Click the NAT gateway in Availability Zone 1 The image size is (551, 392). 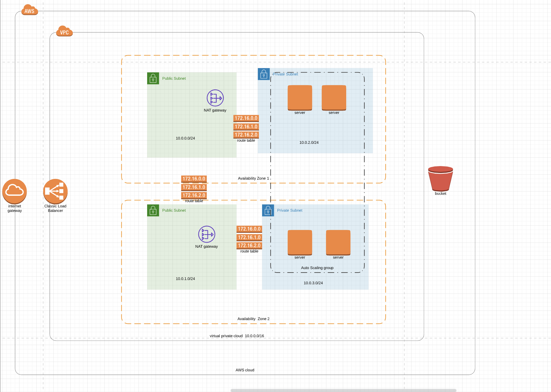point(215,98)
